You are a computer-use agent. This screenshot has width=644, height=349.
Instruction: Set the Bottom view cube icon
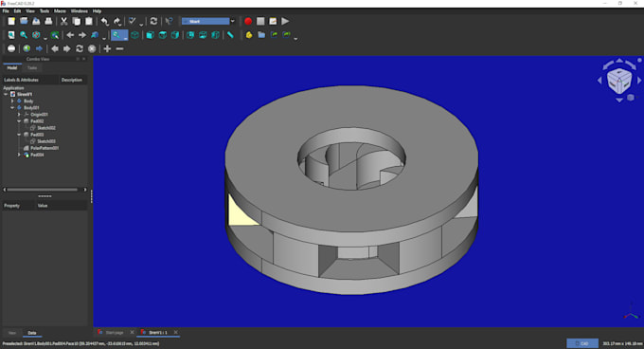point(203,35)
